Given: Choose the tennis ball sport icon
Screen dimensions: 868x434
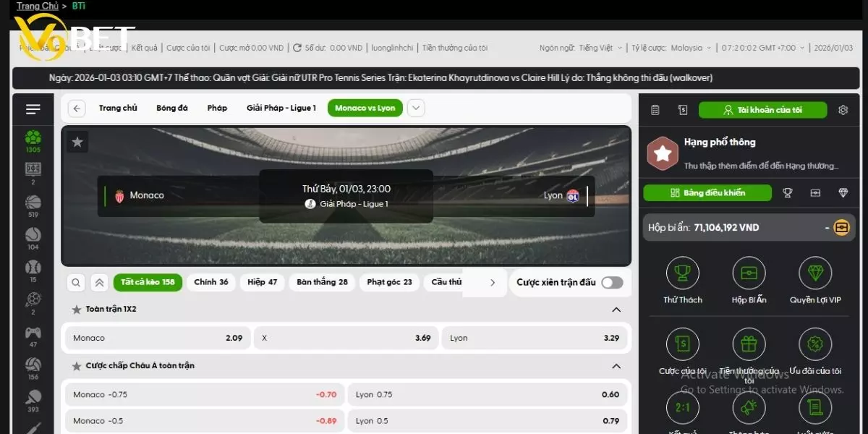Looking at the screenshot, I should (x=33, y=234).
